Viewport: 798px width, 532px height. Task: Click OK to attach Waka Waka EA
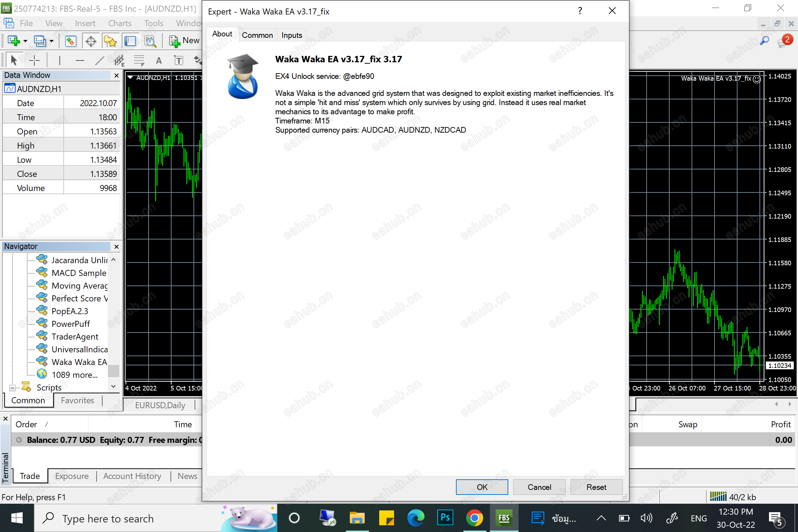[481, 487]
